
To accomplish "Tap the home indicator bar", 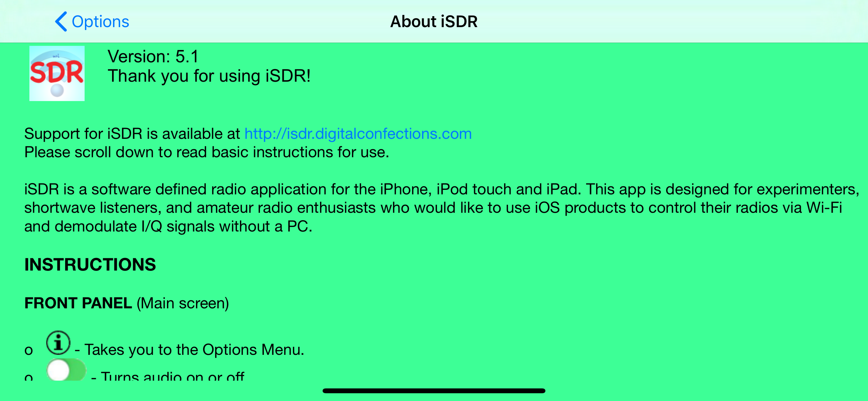I will point(434,391).
